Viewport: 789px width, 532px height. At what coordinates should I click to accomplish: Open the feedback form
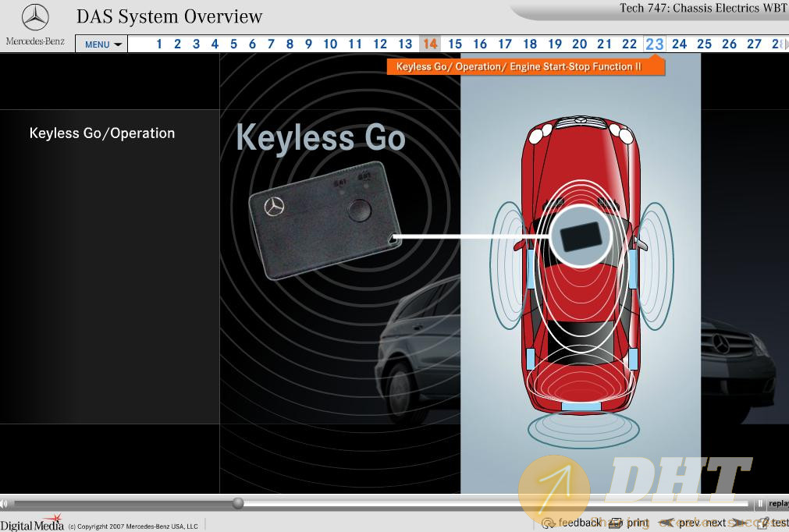572,523
